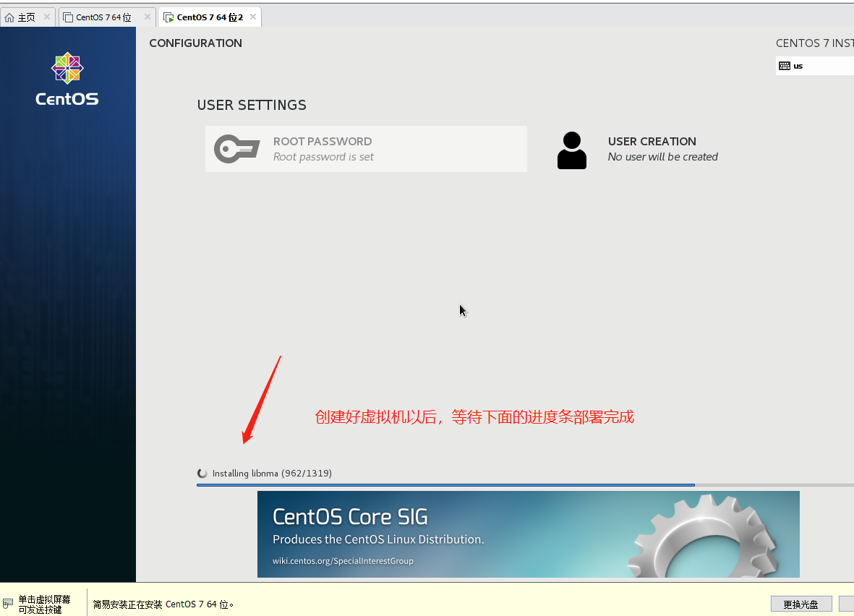Click wiki.centos.org/SpecialInterestGroup text
Screen dimensions: 854x616
click(x=343, y=561)
